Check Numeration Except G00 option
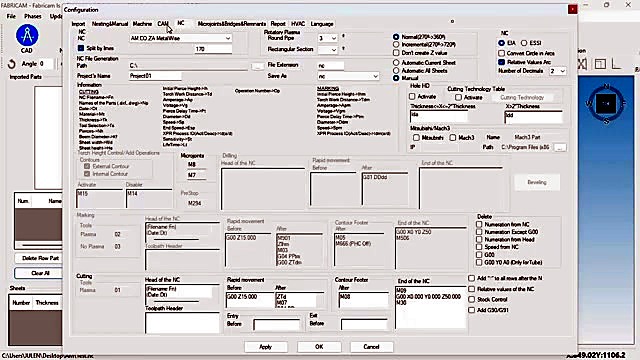640x360 pixels. (479, 232)
